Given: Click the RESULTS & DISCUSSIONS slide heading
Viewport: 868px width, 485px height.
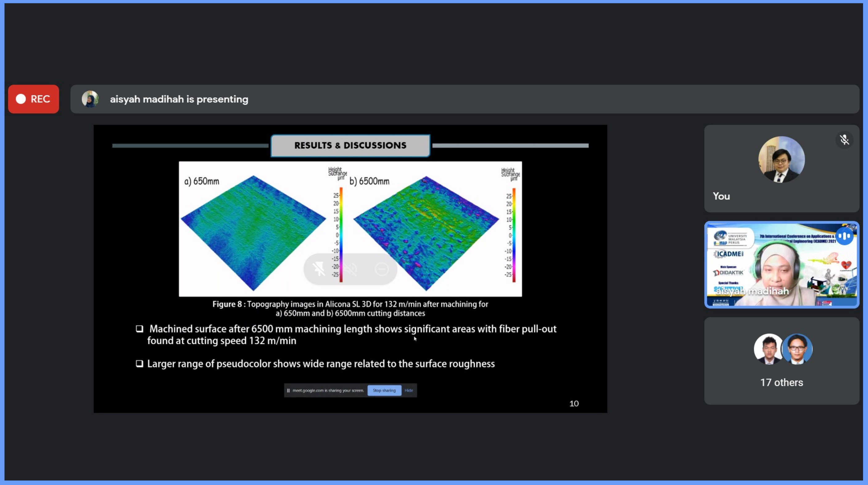Looking at the screenshot, I should (350, 146).
